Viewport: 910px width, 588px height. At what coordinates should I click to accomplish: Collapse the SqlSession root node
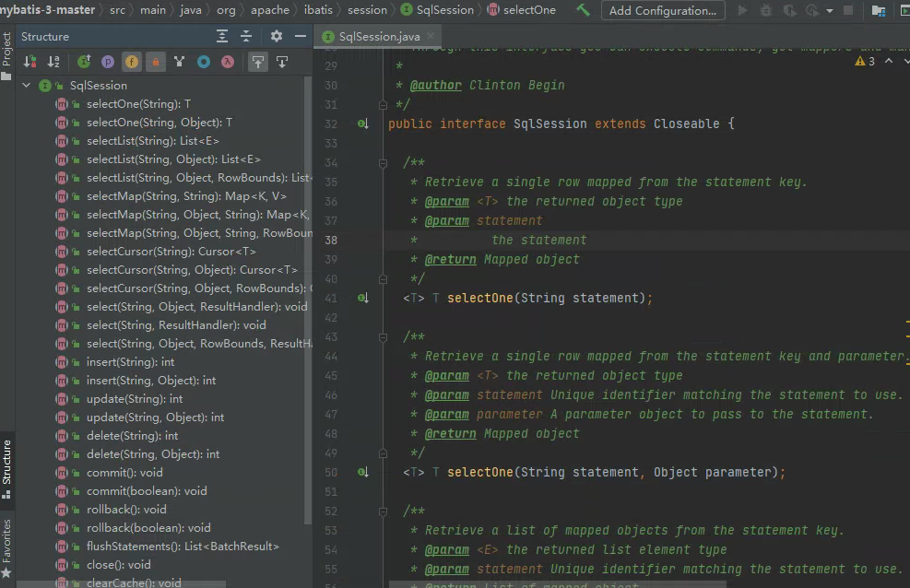(x=26, y=85)
